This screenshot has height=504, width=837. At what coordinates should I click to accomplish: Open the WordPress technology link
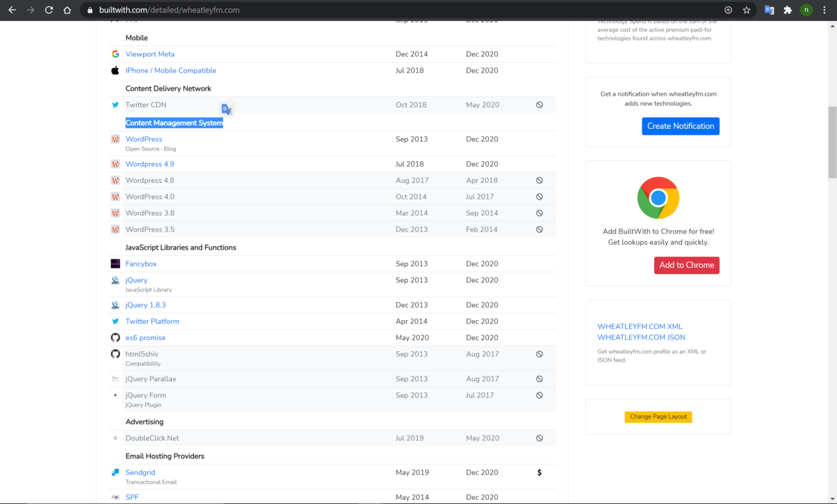144,139
